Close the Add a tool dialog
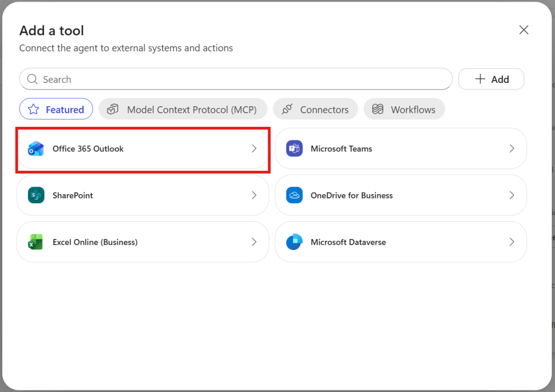Viewport: 555px width, 392px height. (x=524, y=30)
